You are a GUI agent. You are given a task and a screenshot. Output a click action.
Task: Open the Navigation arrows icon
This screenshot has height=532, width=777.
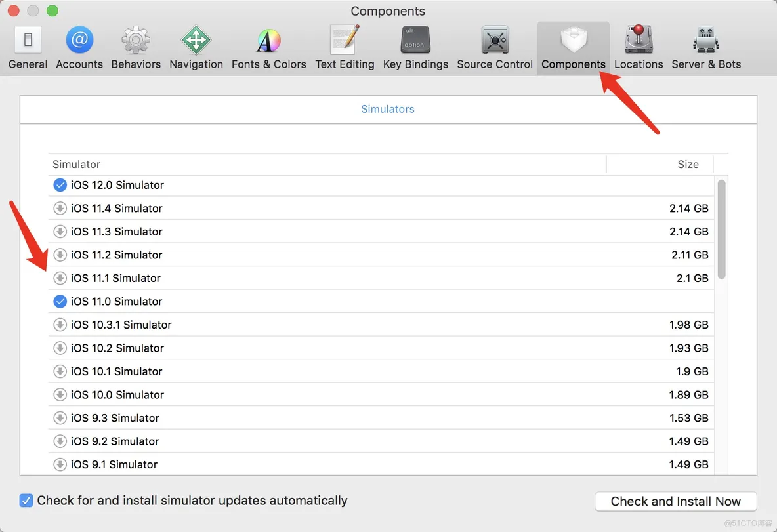pyautogui.click(x=196, y=39)
